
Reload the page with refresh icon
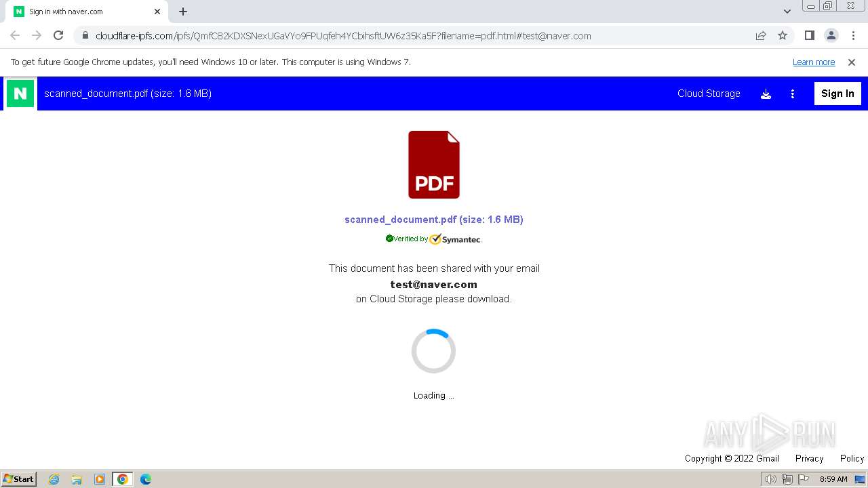click(58, 35)
